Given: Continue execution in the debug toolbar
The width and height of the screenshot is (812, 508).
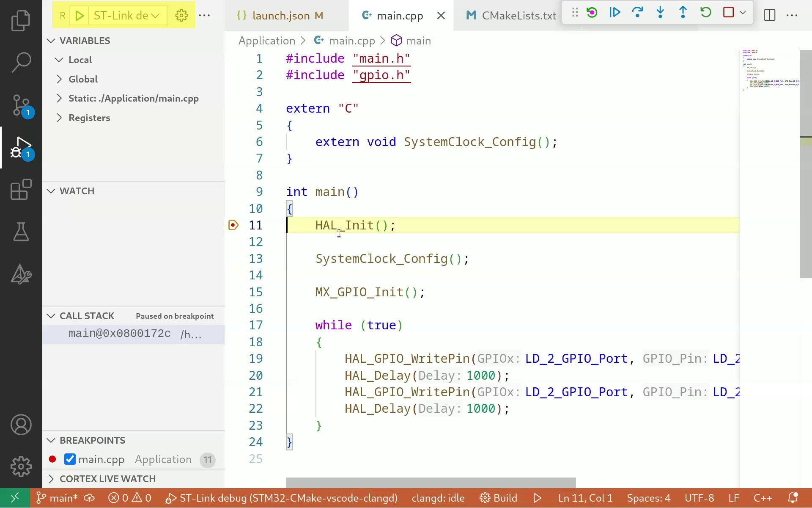Looking at the screenshot, I should (x=614, y=12).
